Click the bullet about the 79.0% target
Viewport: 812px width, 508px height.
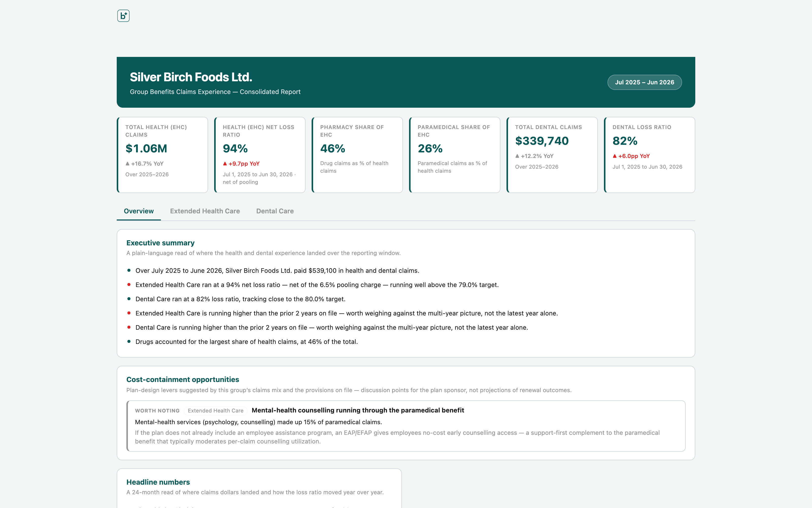coord(317,285)
